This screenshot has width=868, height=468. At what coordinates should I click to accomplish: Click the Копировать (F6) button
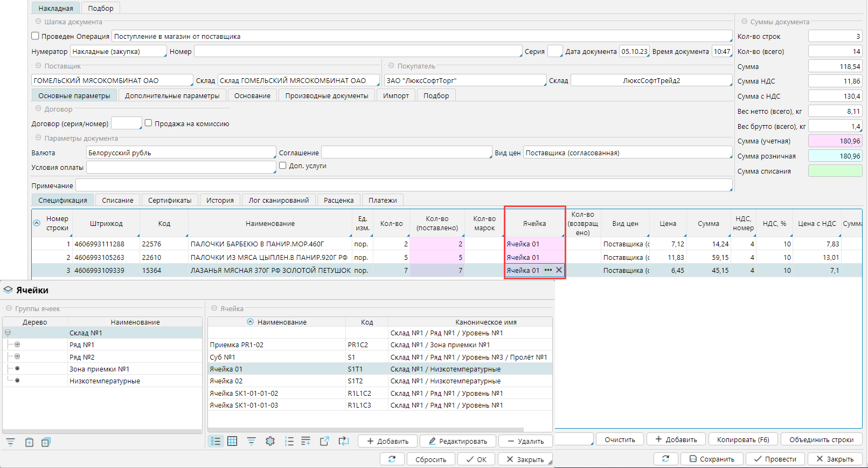click(743, 439)
